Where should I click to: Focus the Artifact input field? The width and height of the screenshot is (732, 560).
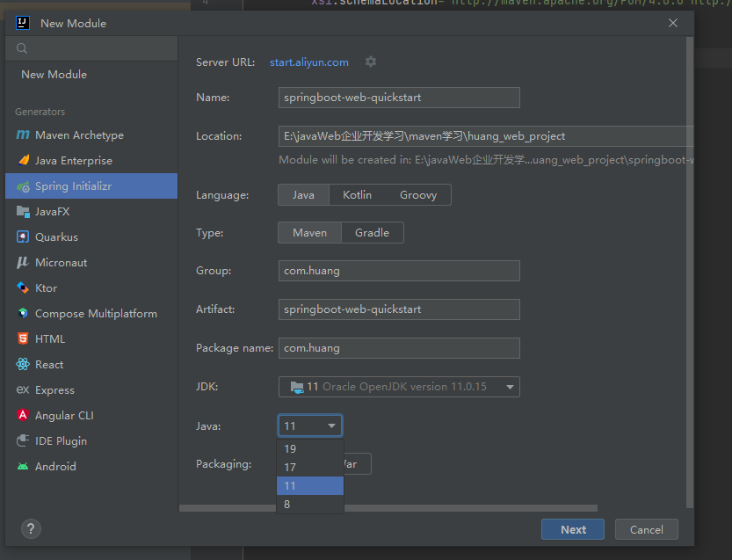pos(399,309)
